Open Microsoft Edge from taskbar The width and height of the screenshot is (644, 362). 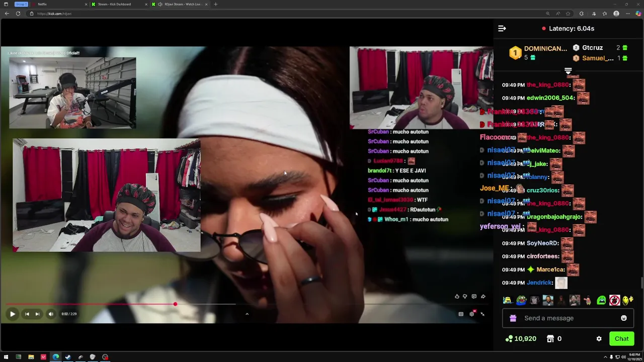click(55, 357)
